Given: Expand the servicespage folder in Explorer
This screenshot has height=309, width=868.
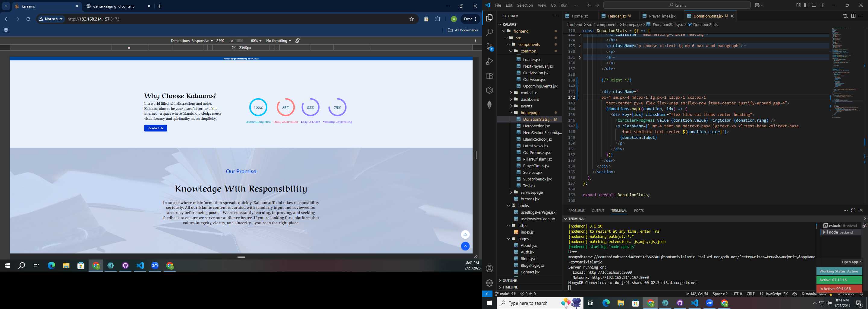Looking at the screenshot, I should click(511, 192).
